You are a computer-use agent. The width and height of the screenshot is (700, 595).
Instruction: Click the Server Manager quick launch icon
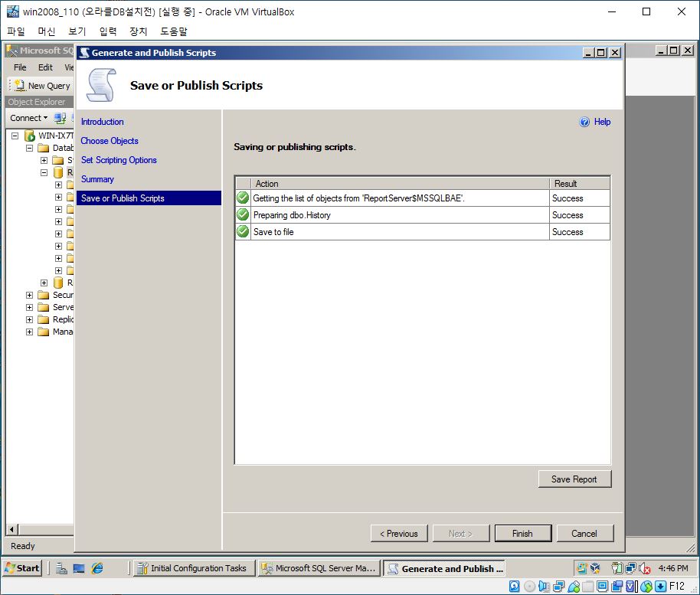click(61, 568)
